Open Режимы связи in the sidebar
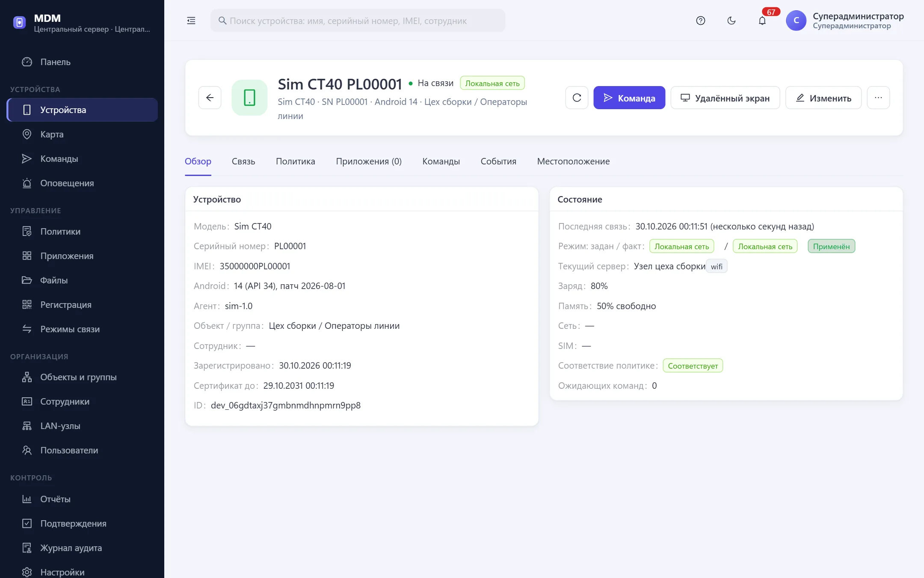The image size is (924, 578). [82, 329]
